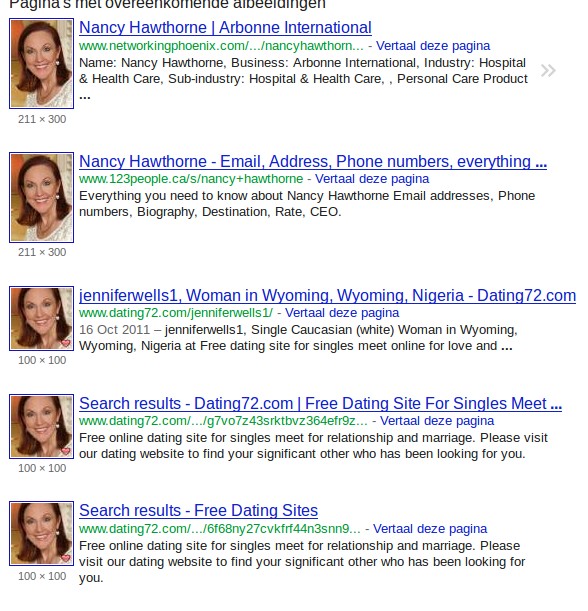This screenshot has height=611, width=588.
Task: Translate the jenniferwells1 dating page
Action: coord(342,313)
